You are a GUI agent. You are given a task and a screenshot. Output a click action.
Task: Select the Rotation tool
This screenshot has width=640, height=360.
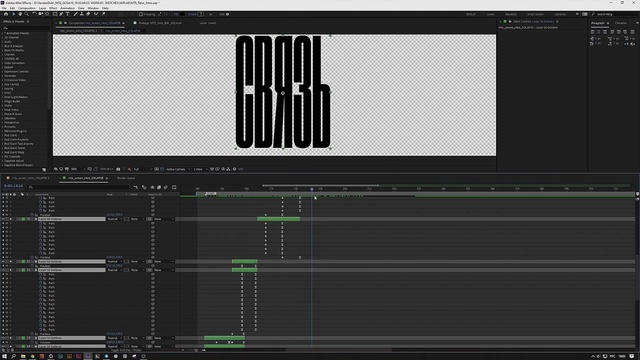[x=34, y=14]
